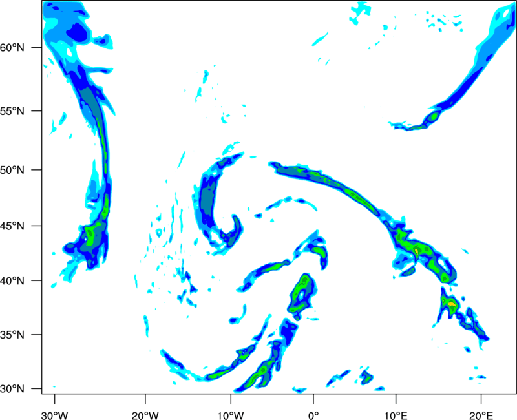
Task: Click the 10°W longitude label
Action: click(x=231, y=415)
